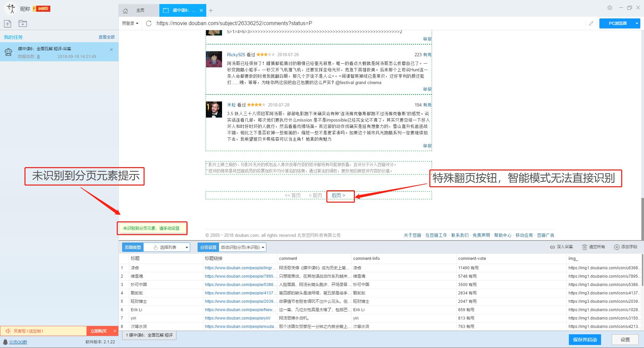Screen dimensions: 644x348
Task: Click 联系我们 footer link
Action: (460, 235)
